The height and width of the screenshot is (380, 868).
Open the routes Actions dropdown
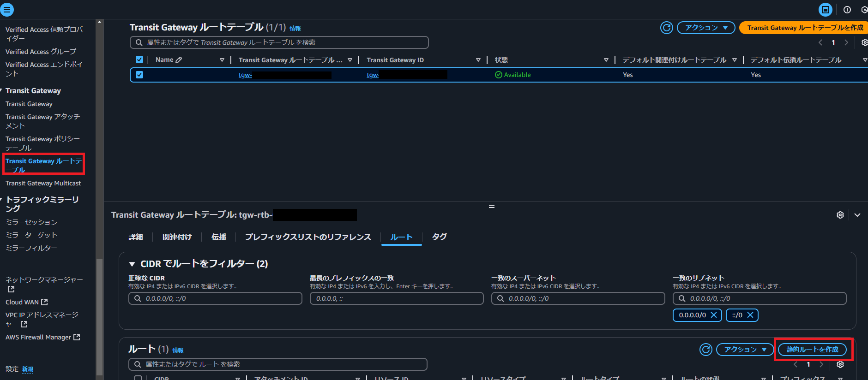(x=745, y=350)
